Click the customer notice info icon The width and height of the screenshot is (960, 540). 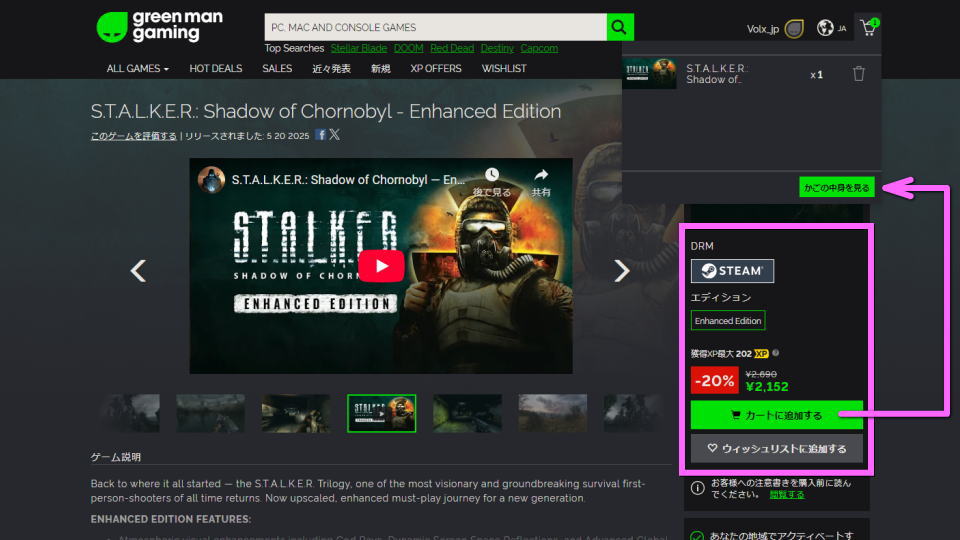pyautogui.click(x=697, y=488)
